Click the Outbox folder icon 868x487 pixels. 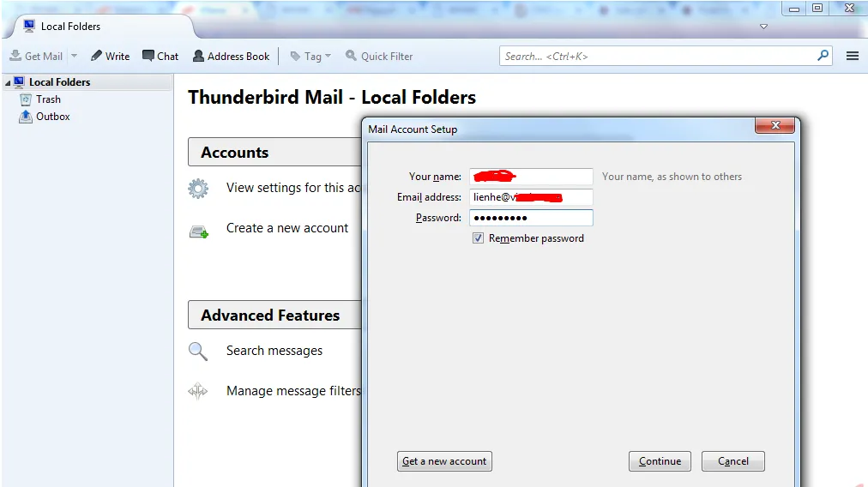tap(26, 117)
